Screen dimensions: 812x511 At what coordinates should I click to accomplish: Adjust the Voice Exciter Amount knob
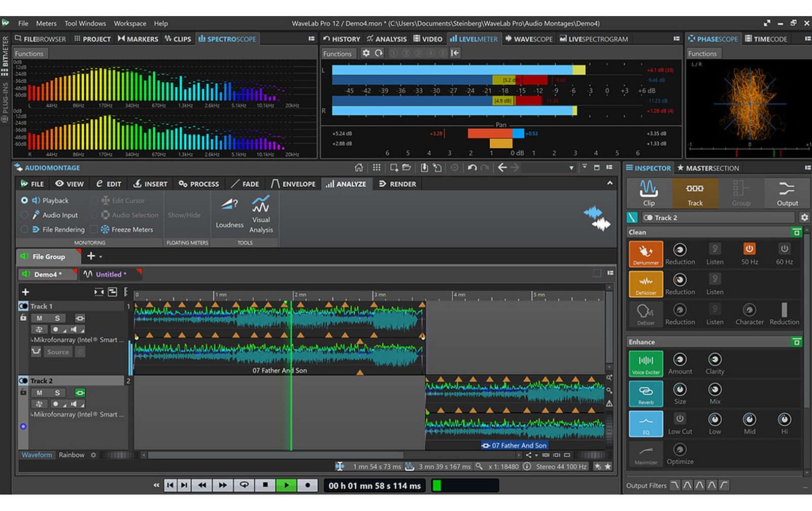(x=680, y=359)
